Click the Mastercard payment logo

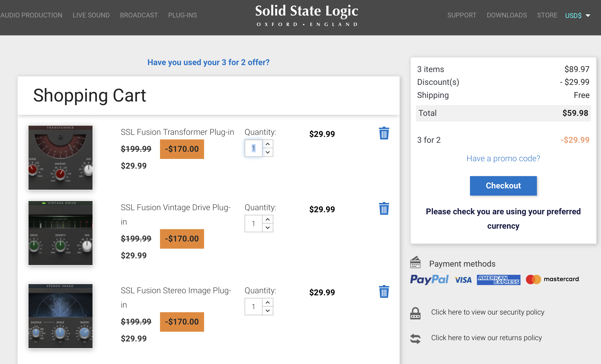552,279
